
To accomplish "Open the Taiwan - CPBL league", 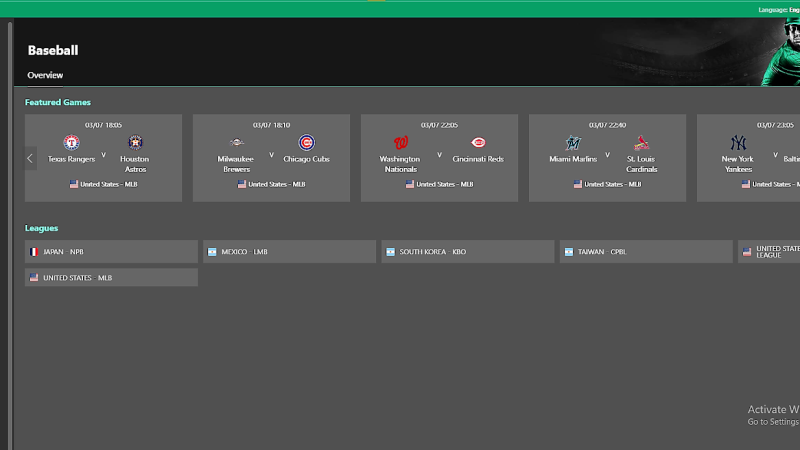I will [x=646, y=252].
